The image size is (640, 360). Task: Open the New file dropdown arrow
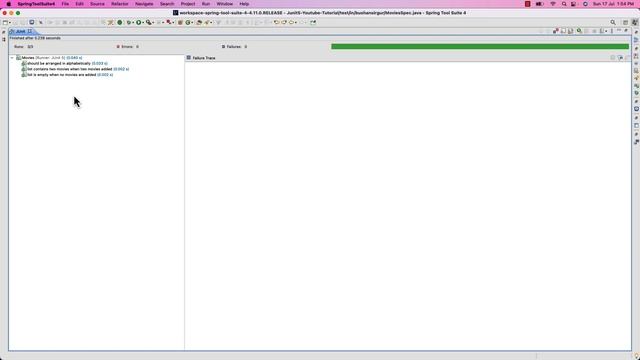tap(10, 22)
